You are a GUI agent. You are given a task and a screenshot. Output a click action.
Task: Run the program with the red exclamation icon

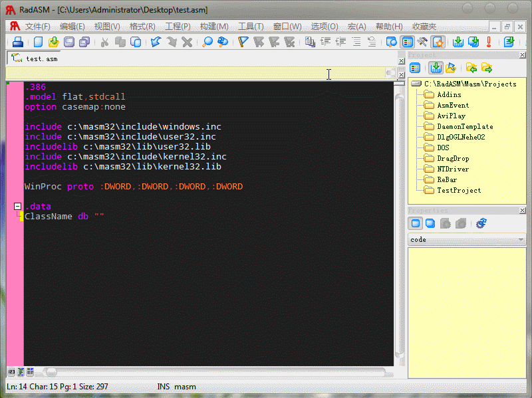point(489,42)
